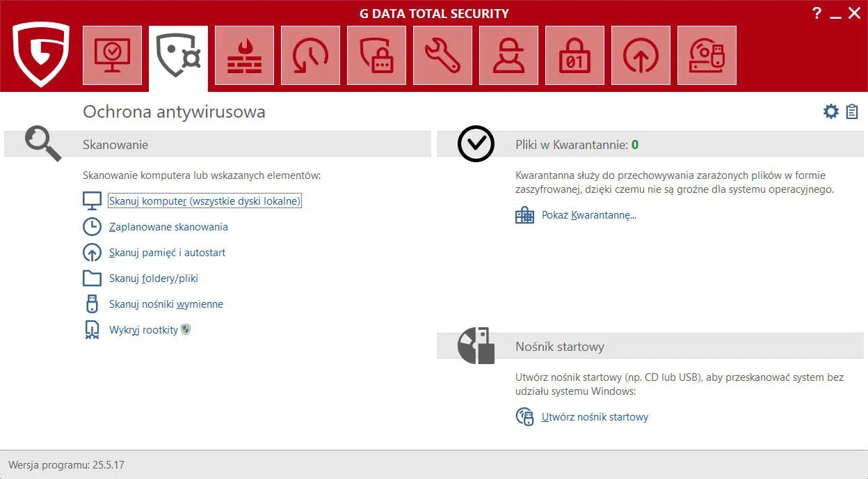The height and width of the screenshot is (479, 868).
Task: Open protocols via clipboard icon
Action: click(851, 111)
